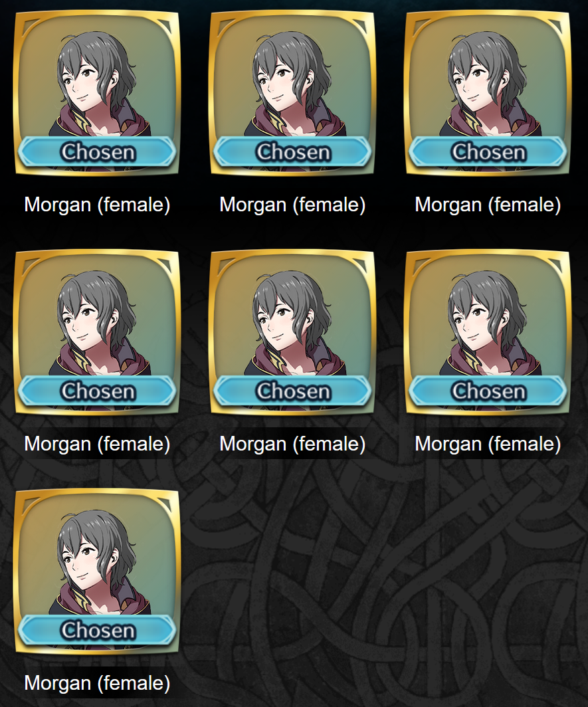Click Chosen banner on second-row last portrait
This screenshot has width=588, height=707.
coord(488,391)
